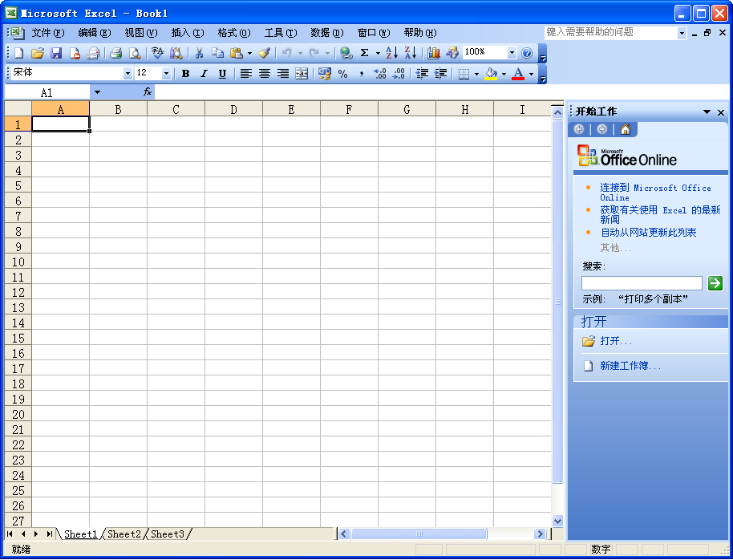Run the Spelling check tool

(x=157, y=53)
